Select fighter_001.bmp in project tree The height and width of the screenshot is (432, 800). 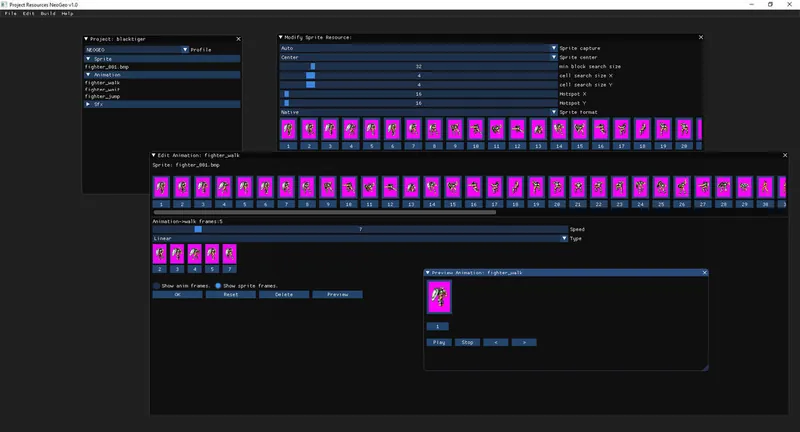pos(107,67)
